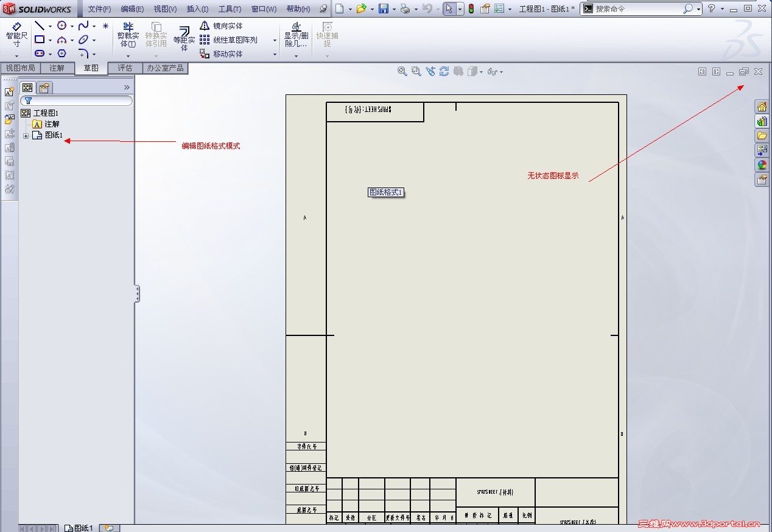The height and width of the screenshot is (532, 772).
Task: Click the Save disk icon
Action: tap(384, 9)
